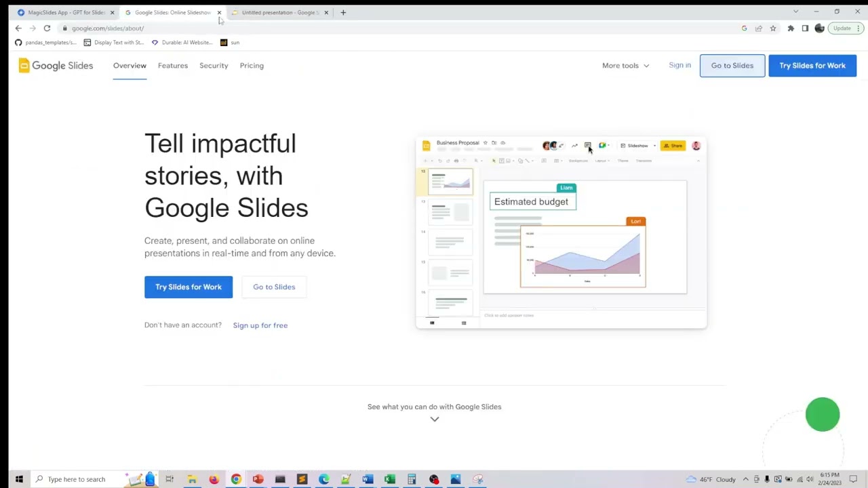Reload the page with the refresh icon
This screenshot has width=868, height=488.
pos(47,28)
